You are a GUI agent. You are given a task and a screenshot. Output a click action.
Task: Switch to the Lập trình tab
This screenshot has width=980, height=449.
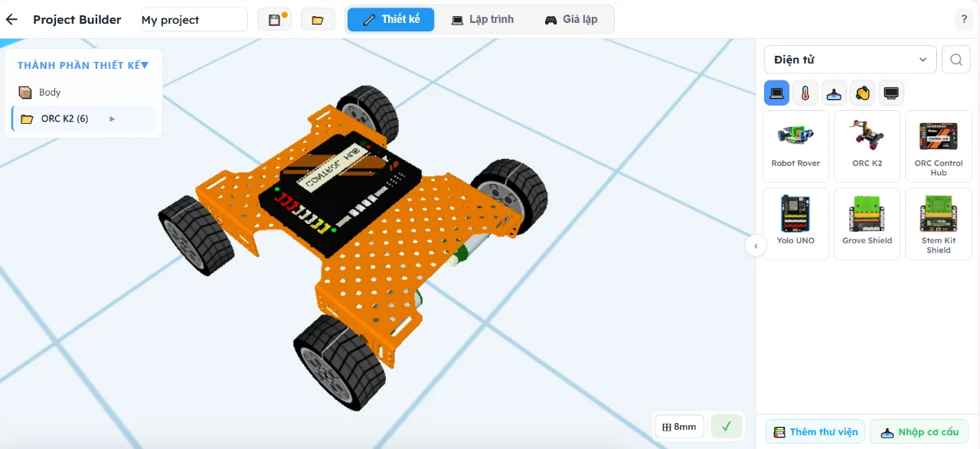tap(482, 19)
